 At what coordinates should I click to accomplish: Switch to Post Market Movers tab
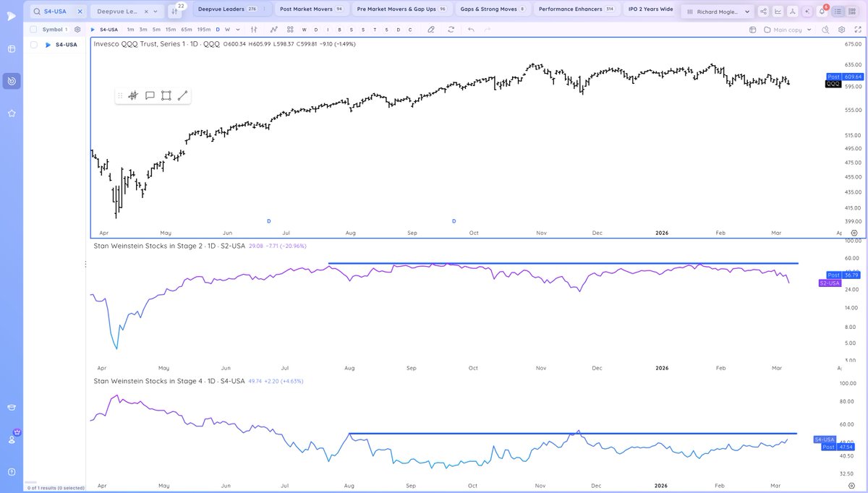coord(311,9)
